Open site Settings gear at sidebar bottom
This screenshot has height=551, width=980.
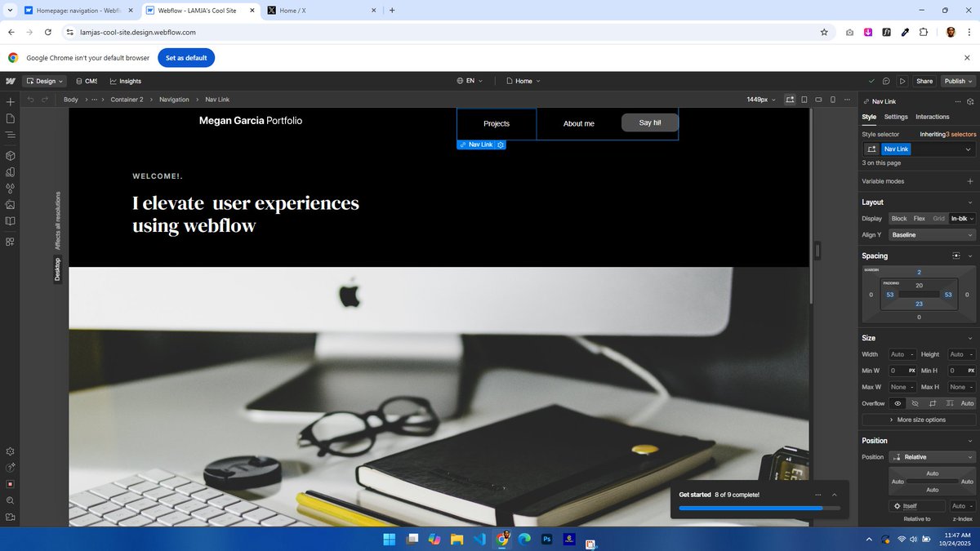point(11,451)
